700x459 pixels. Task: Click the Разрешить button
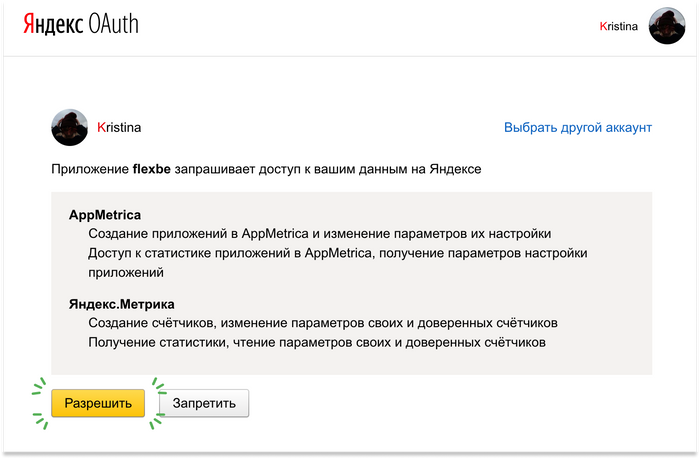click(x=98, y=403)
